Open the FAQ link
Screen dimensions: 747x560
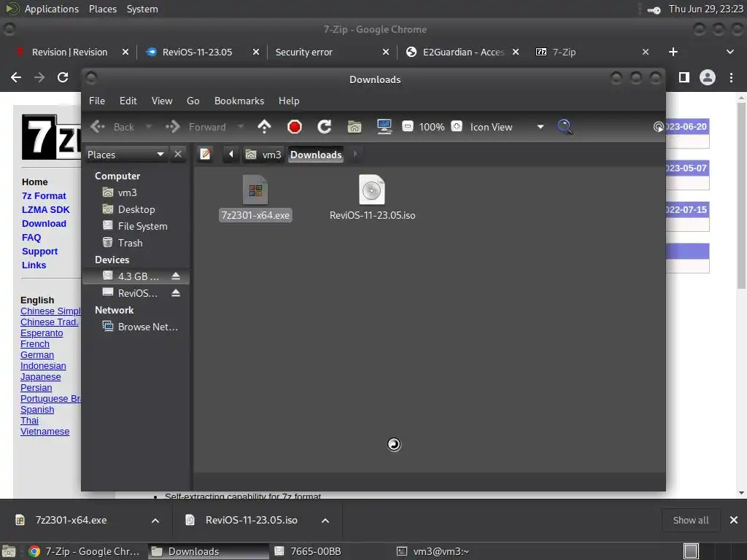coord(31,237)
